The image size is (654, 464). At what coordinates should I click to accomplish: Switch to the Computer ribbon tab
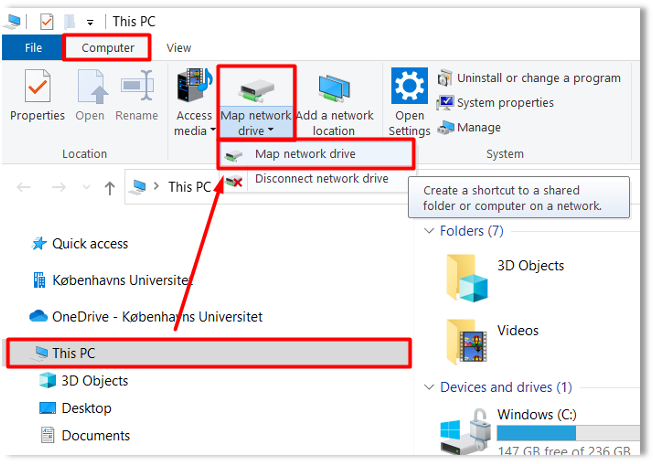point(108,48)
